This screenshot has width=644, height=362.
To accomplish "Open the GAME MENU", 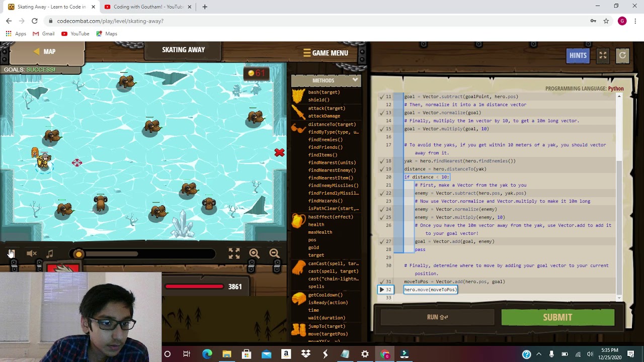I will (x=326, y=53).
